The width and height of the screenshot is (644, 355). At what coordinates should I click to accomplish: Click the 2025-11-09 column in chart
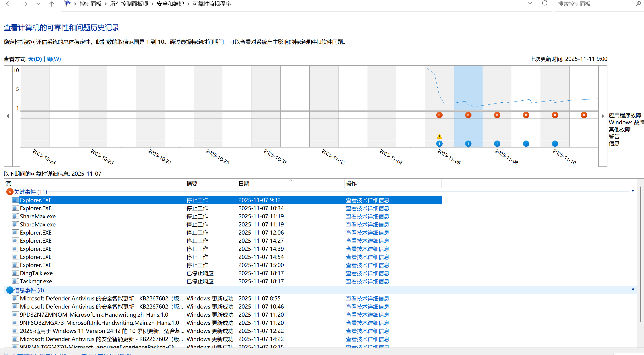click(526, 106)
